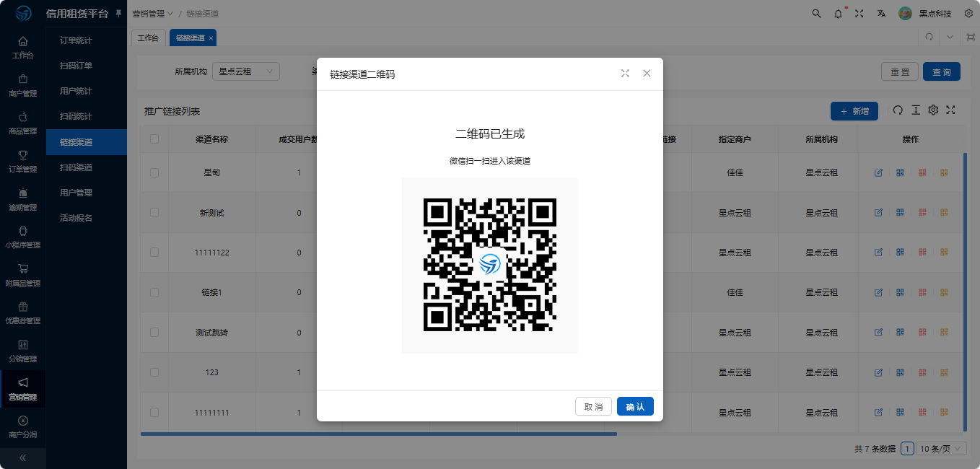Open the 黑点科技 user menu
Viewport: 980px width, 469px height.
click(x=926, y=14)
